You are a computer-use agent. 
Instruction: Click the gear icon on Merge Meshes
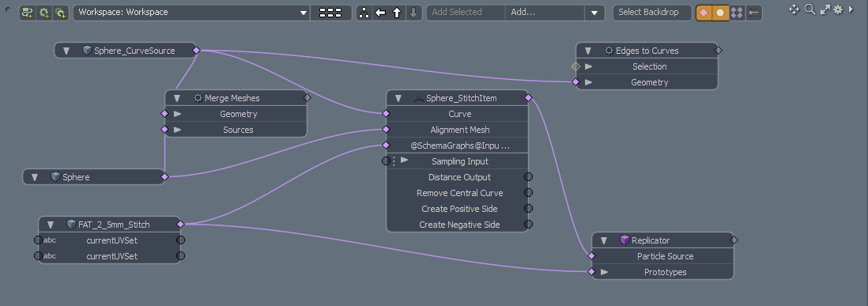click(x=198, y=98)
